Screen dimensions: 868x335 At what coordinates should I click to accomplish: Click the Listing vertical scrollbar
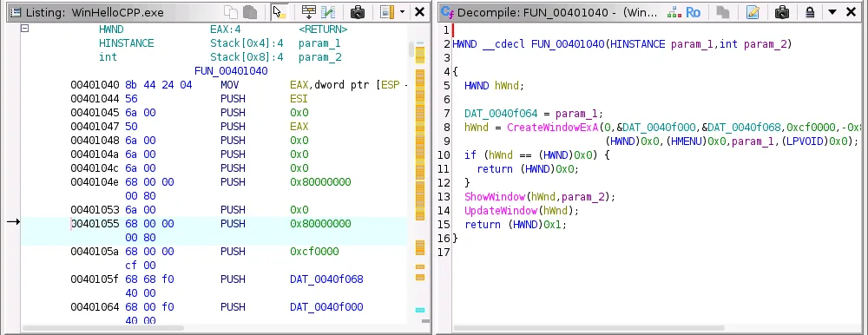point(412,49)
